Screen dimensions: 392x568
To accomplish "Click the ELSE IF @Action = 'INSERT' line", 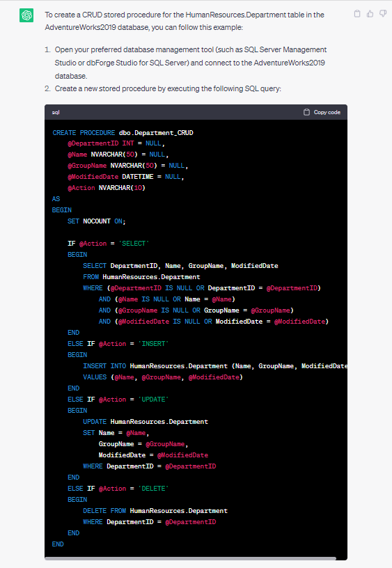I will [x=118, y=344].
